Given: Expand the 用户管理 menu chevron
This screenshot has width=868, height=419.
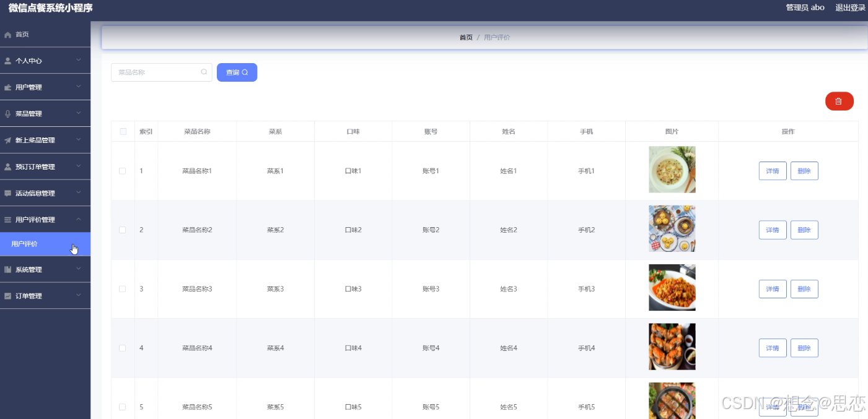Looking at the screenshot, I should pos(79,87).
